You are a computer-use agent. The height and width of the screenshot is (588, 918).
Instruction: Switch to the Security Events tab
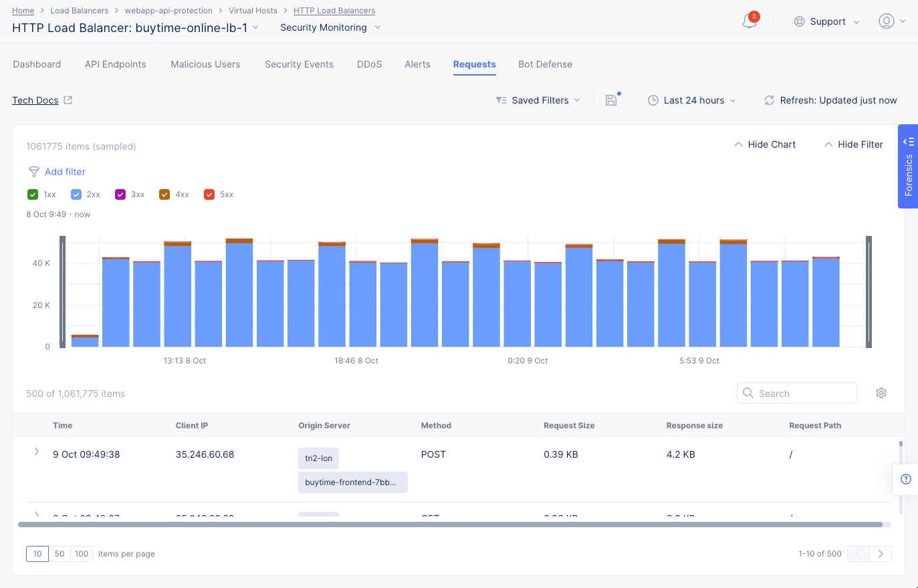299,64
